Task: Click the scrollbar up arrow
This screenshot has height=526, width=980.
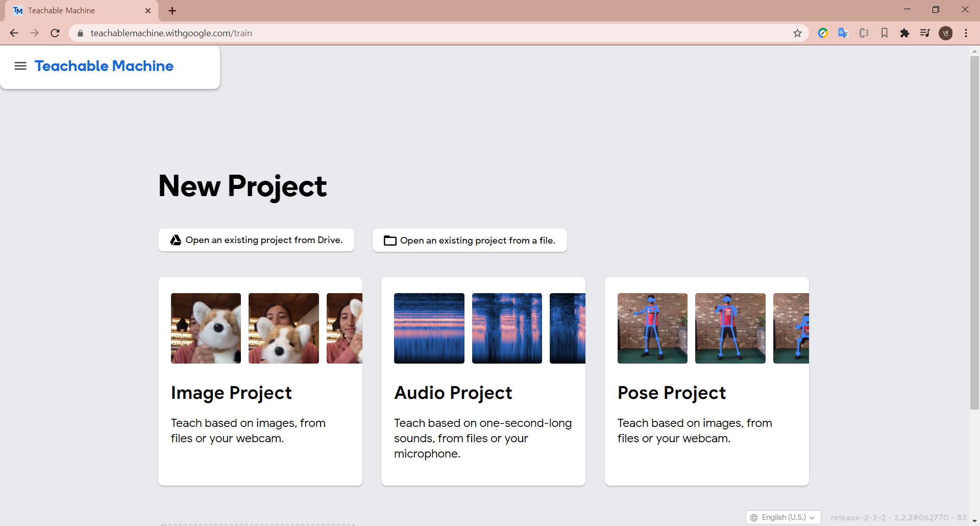Action: click(974, 51)
